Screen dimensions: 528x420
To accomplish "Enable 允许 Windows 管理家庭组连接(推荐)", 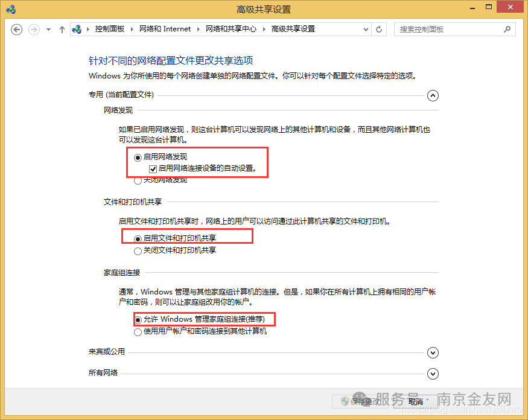I will tap(138, 319).
